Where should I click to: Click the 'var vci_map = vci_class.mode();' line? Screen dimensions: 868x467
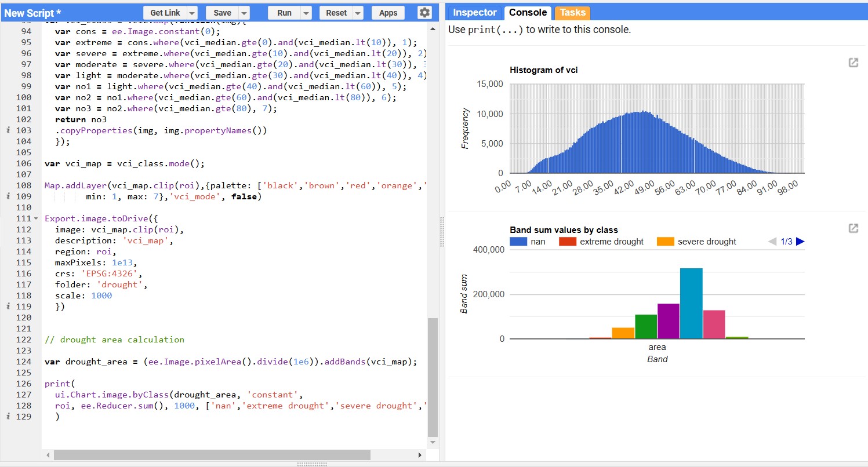coord(125,163)
